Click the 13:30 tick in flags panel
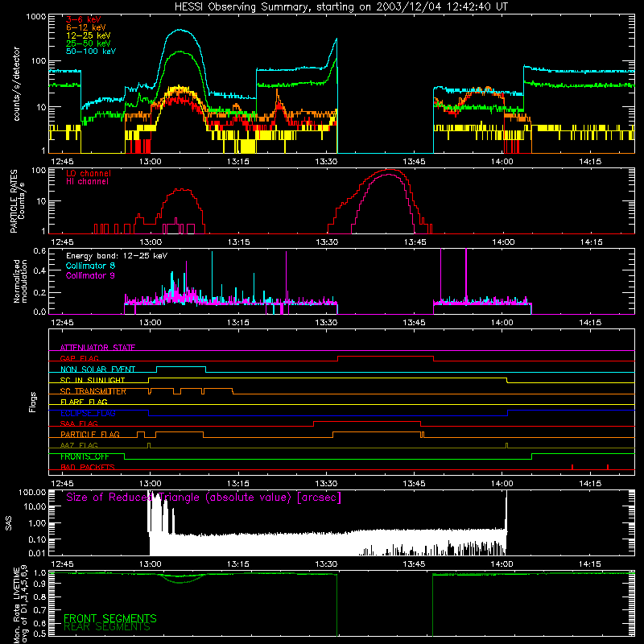 [326, 484]
